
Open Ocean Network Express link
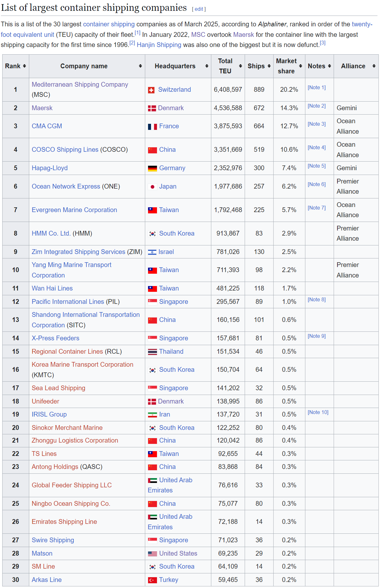pos(66,186)
